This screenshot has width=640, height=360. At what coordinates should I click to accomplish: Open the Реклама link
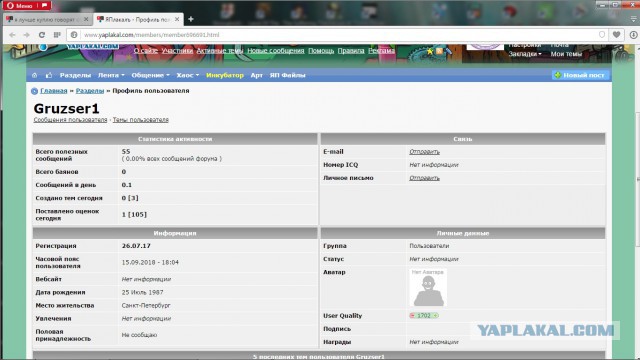[x=382, y=51]
